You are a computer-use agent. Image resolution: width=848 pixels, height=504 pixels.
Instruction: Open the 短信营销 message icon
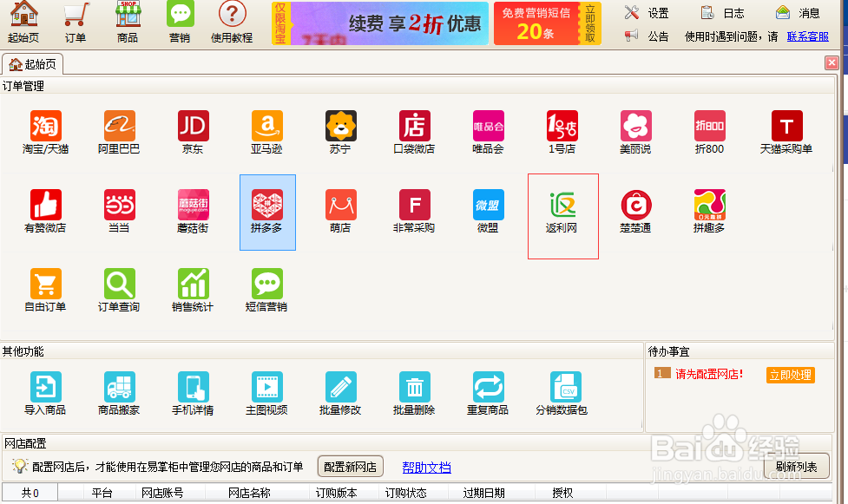click(x=266, y=291)
